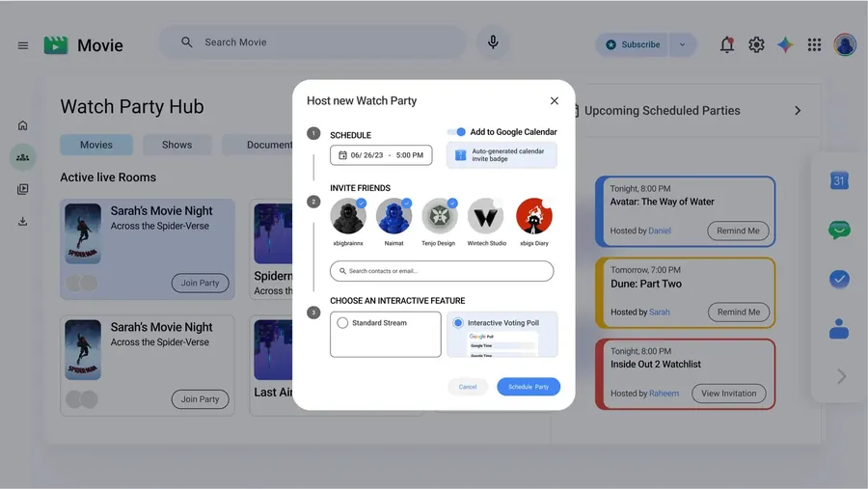The image size is (868, 489).
Task: Open the Gemini sparkle icon
Action: click(x=785, y=45)
